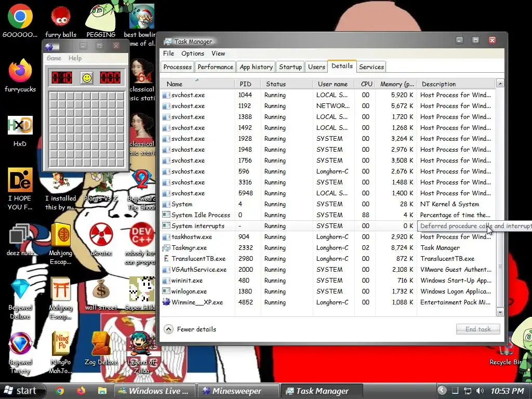Select the winlogon.exe process row

328,291
